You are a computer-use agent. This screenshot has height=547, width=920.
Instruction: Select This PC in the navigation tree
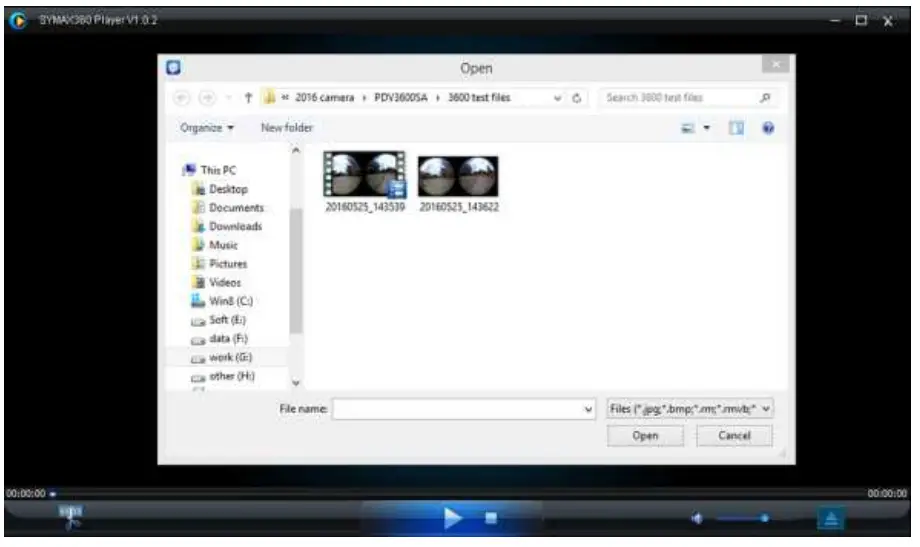point(218,170)
